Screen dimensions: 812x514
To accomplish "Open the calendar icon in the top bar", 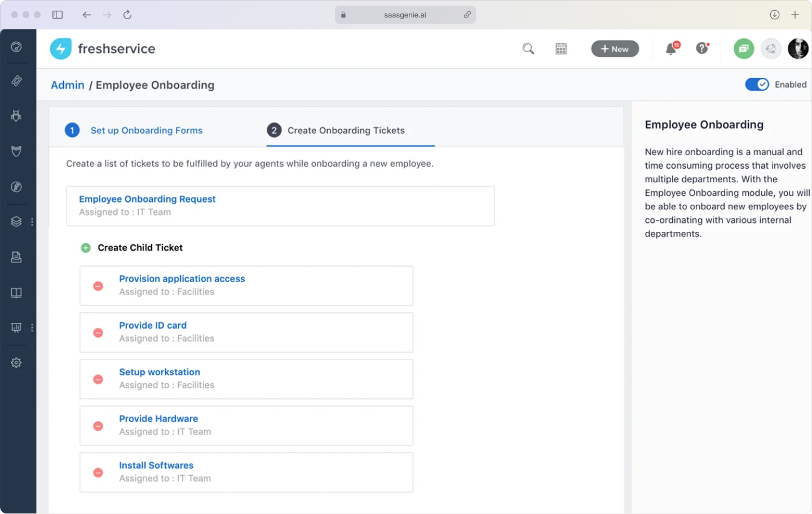I will (561, 49).
